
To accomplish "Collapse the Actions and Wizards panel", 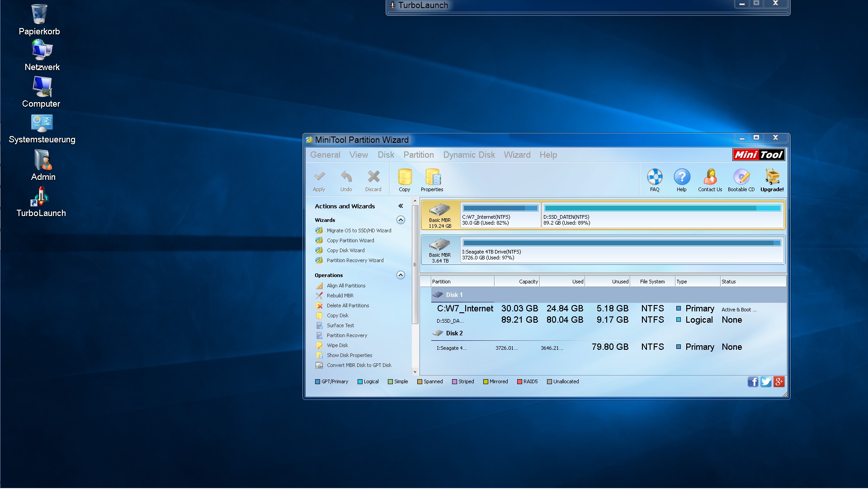I will point(401,206).
